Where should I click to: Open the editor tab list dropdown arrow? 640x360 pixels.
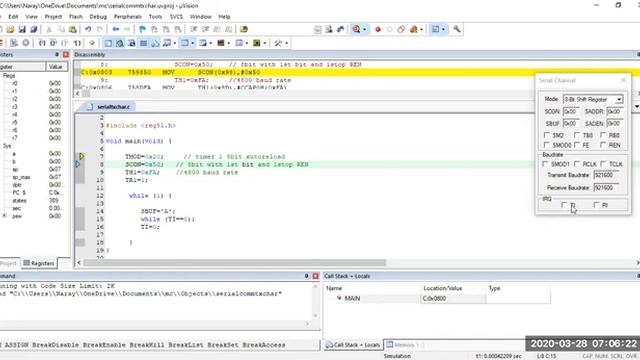point(637,107)
